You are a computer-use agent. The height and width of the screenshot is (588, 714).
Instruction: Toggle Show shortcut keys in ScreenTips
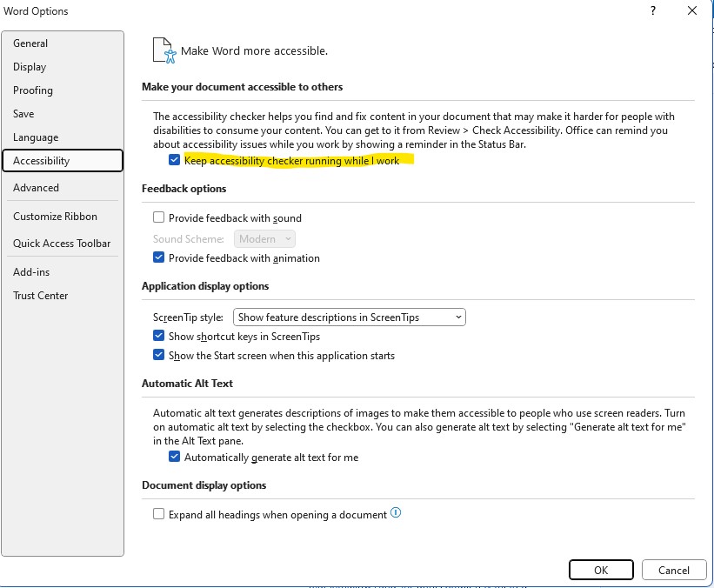pyautogui.click(x=158, y=336)
